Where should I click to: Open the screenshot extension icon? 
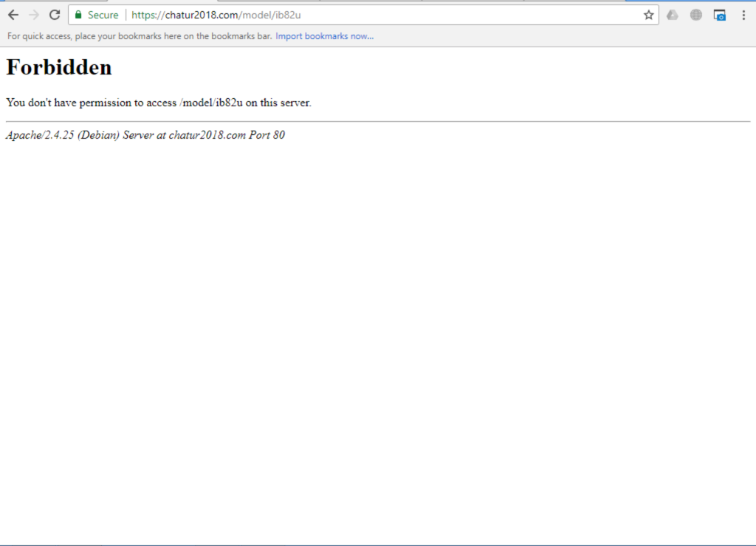tap(719, 15)
